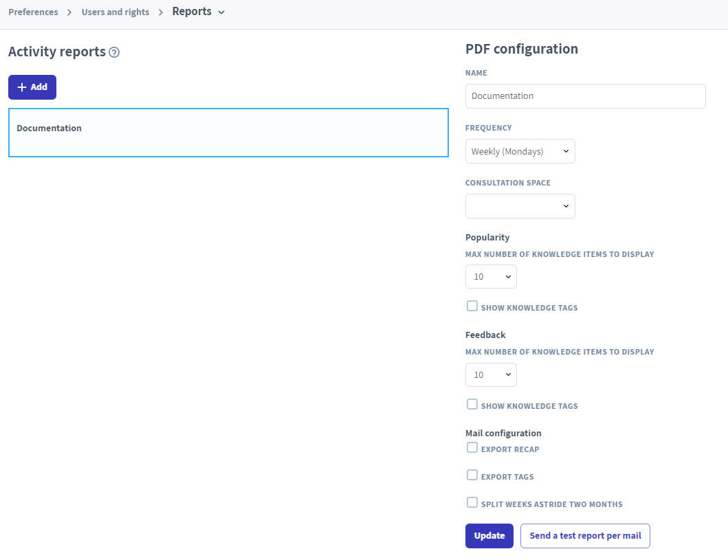
Task: Open the Consultation space dropdown
Action: pos(520,206)
